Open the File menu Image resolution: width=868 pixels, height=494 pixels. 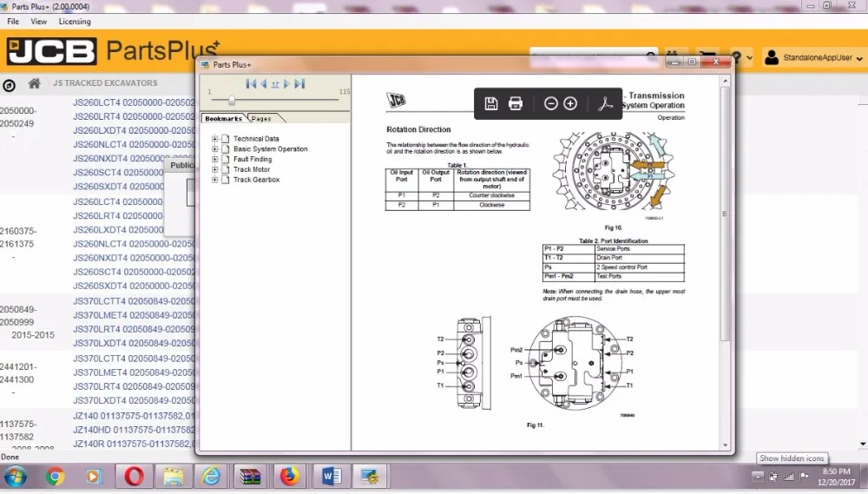13,22
